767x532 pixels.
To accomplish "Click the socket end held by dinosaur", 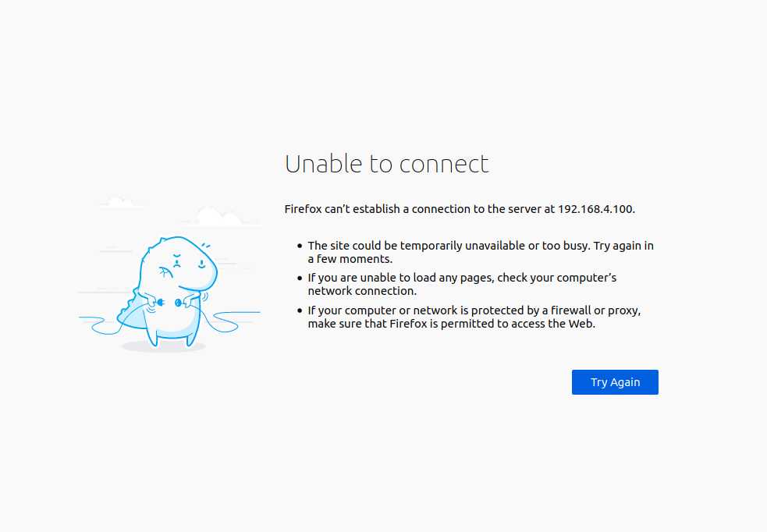I will [179, 303].
